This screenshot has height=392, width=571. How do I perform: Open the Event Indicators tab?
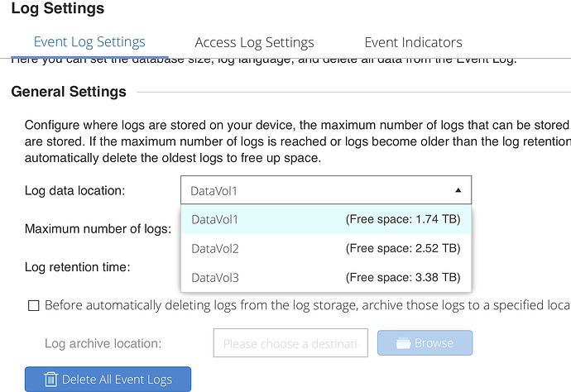point(413,42)
